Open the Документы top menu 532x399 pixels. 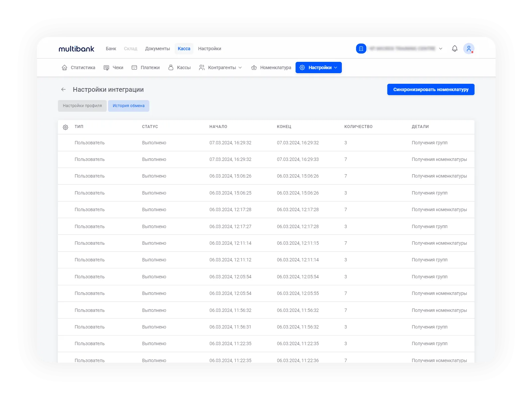point(158,49)
